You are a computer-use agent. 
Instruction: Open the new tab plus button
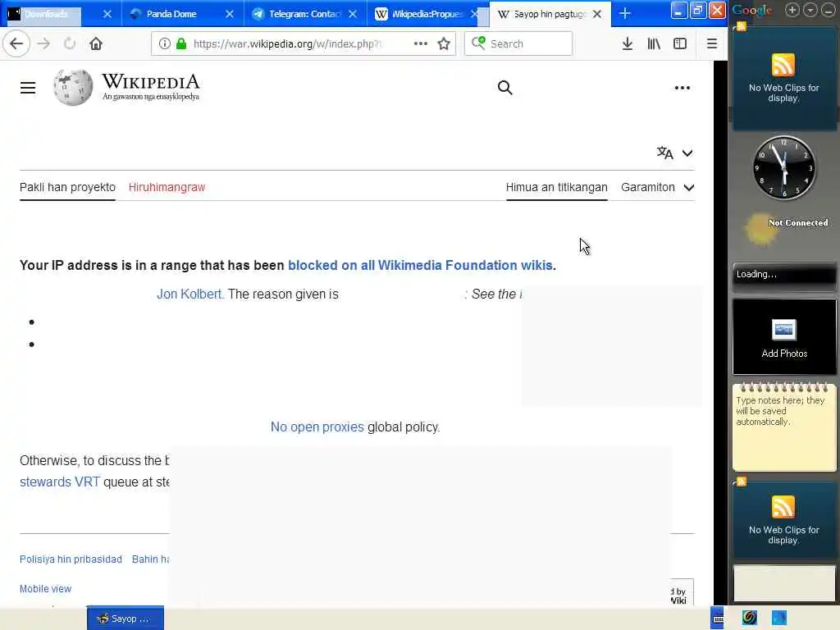tap(624, 13)
